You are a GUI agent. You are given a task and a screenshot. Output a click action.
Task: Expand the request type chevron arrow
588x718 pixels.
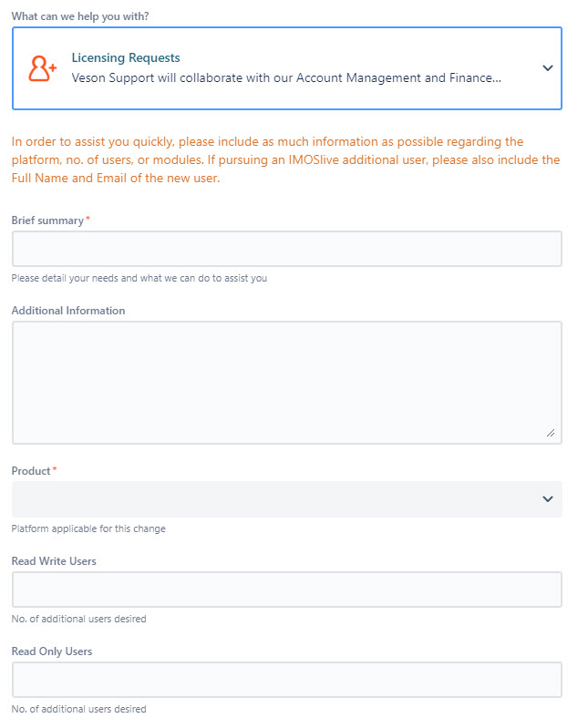[547, 68]
